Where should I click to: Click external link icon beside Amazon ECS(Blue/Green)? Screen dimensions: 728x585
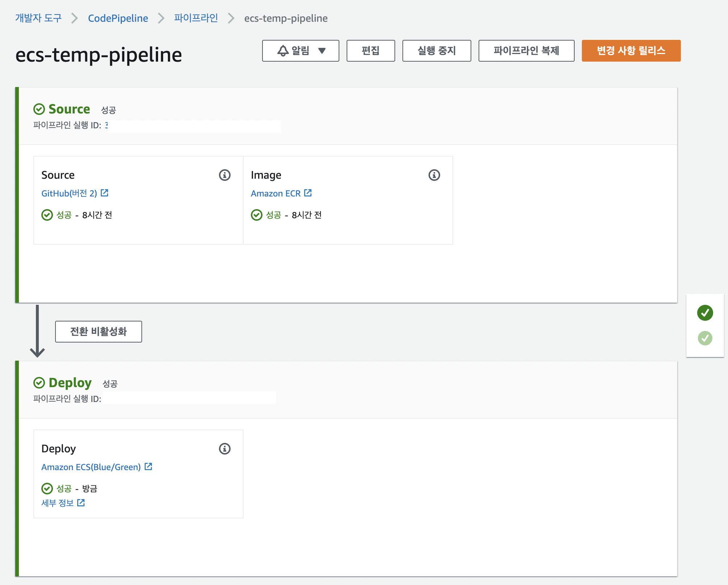pos(148,466)
